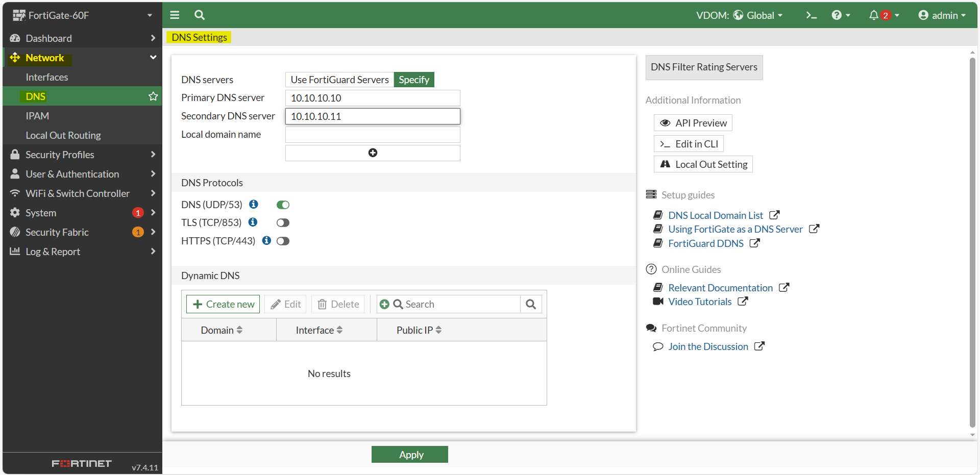
Task: Open the DNS Local Domain List guide
Action: point(716,215)
